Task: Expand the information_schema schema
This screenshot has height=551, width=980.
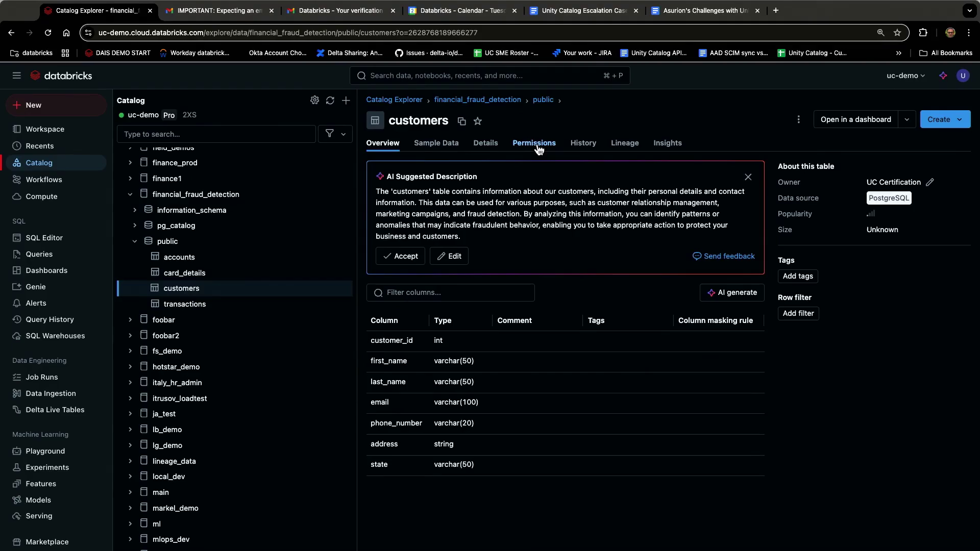Action: [x=135, y=210]
